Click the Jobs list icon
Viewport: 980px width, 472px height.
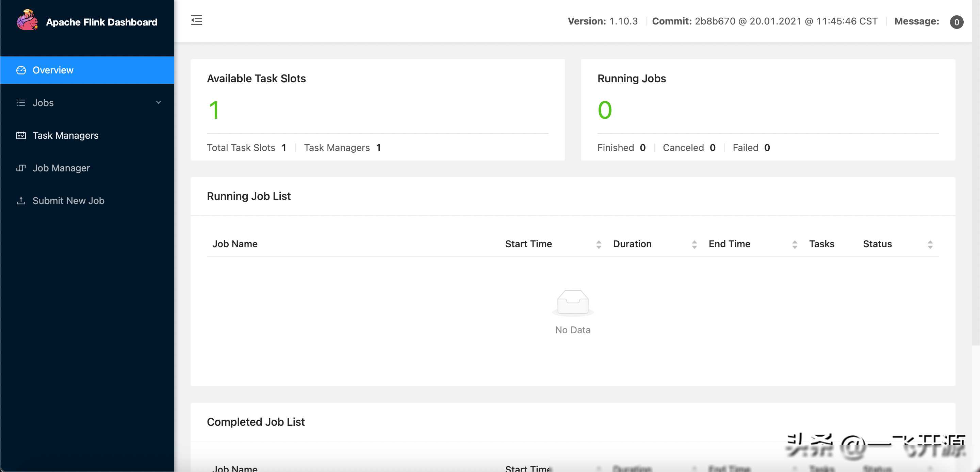point(21,103)
